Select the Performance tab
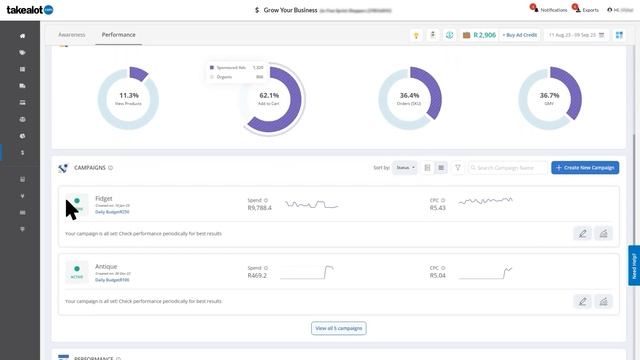This screenshot has height=360, width=640. 118,35
